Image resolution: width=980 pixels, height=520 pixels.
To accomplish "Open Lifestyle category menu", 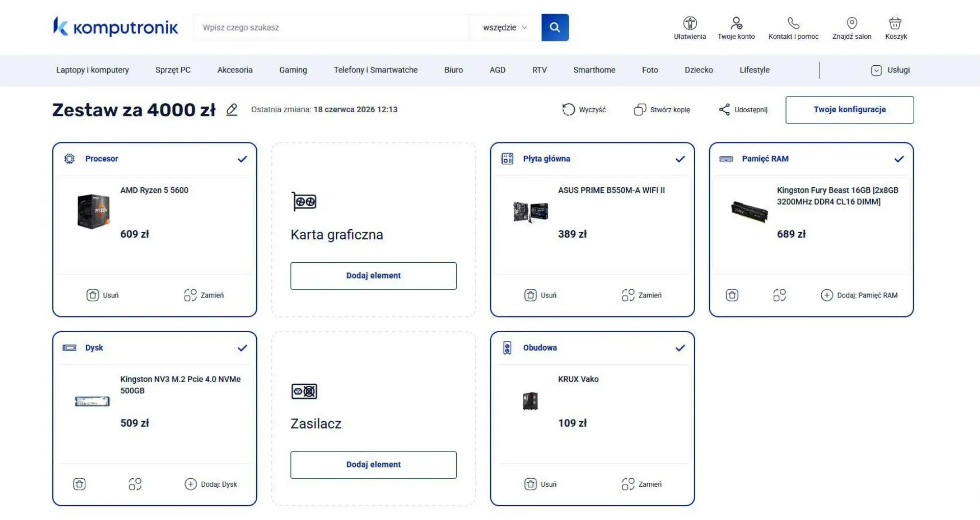I will tap(754, 70).
